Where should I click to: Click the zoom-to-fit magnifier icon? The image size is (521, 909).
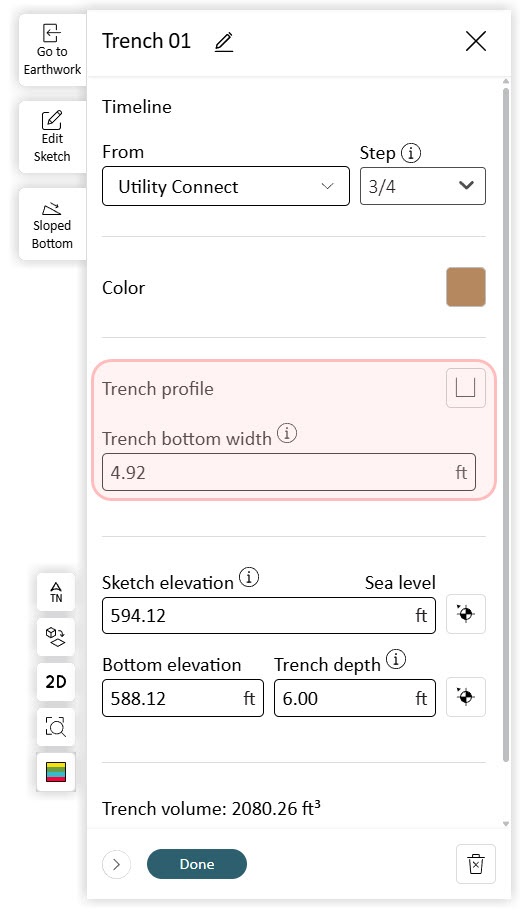point(56,726)
